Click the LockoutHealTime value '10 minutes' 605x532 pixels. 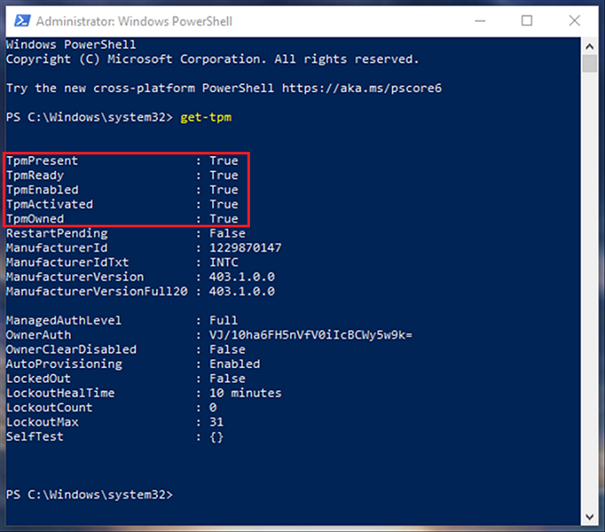point(245,393)
